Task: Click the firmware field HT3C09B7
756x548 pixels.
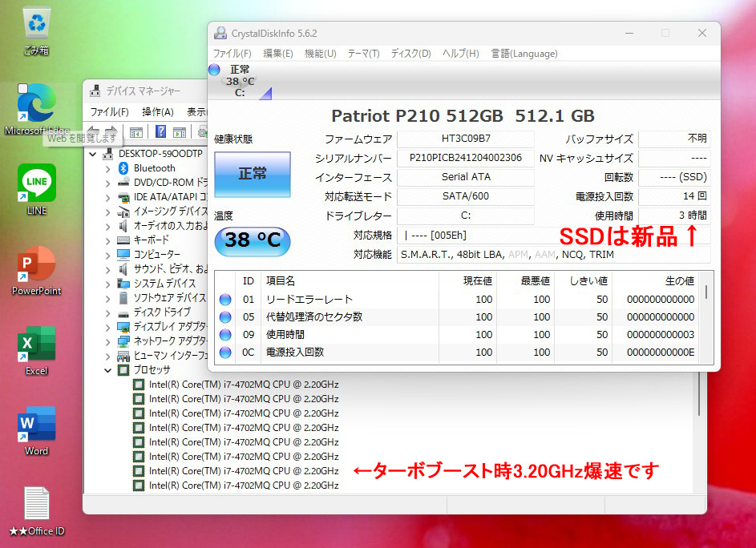Action: pos(466,139)
